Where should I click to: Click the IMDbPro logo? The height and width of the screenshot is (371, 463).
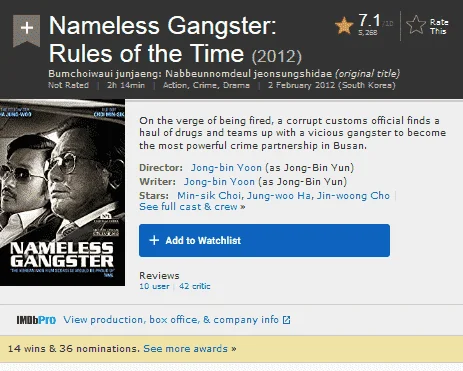[x=36, y=320]
